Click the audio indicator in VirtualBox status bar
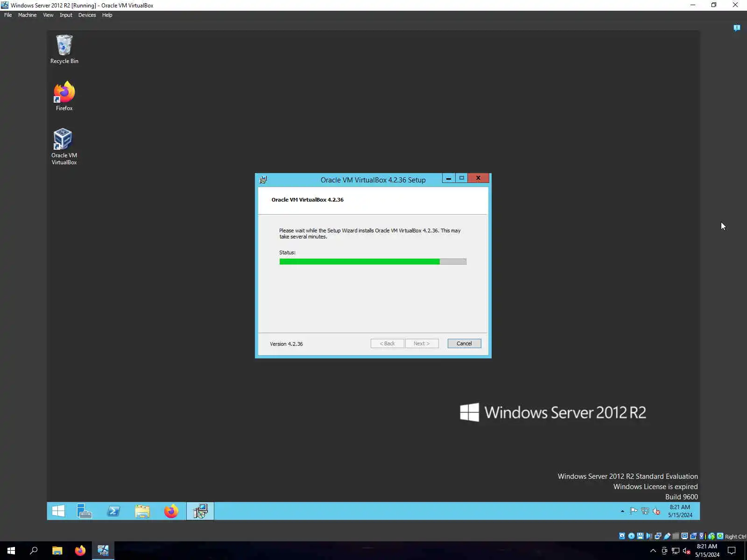 [649, 536]
